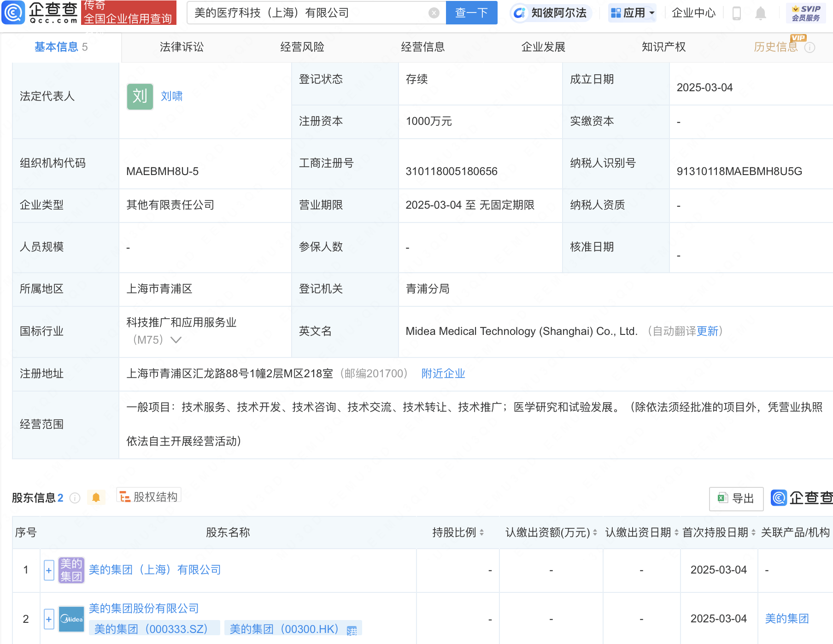Click the 登记机关 value 青浦分局
833x644 pixels.
(x=428, y=289)
